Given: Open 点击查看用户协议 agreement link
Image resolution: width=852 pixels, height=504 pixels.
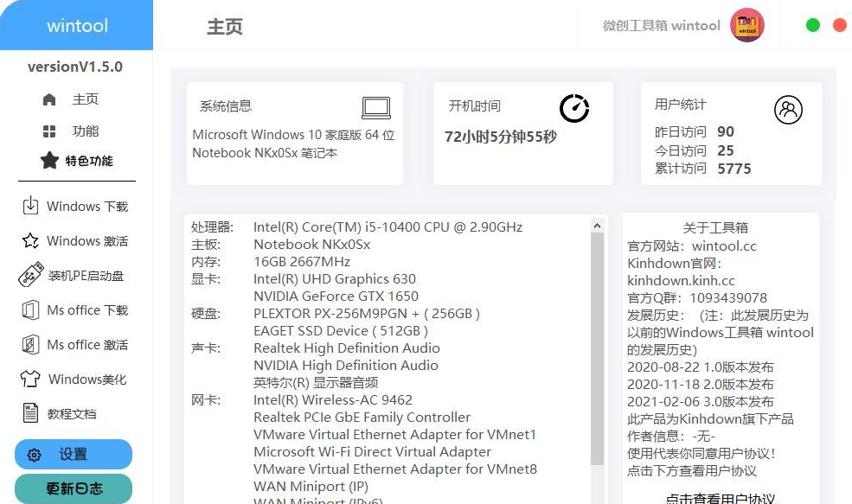Looking at the screenshot, I should [x=721, y=496].
